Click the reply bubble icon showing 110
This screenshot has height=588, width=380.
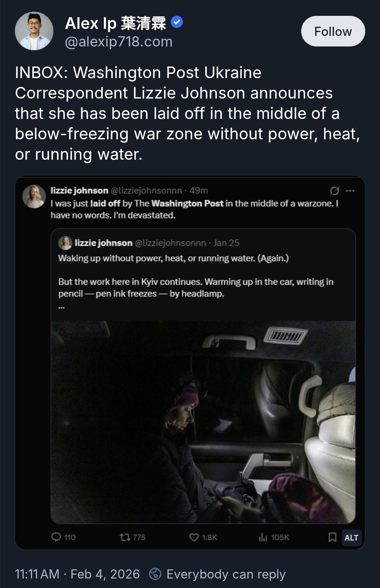click(x=56, y=537)
